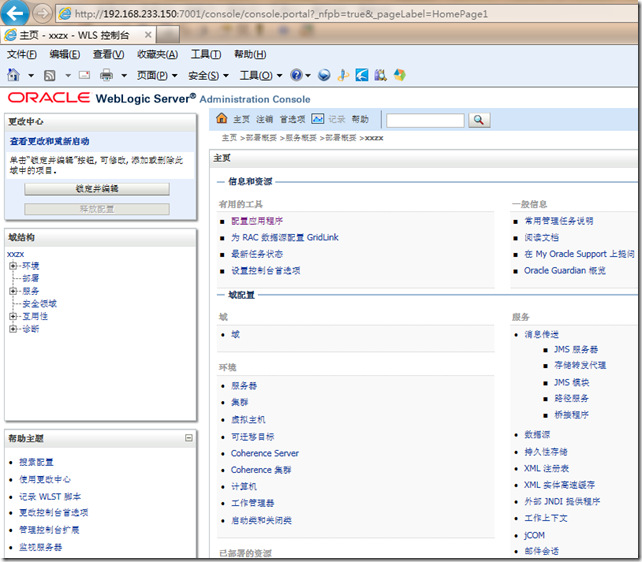Viewport: 642px width, 562px height.
Task: Open the 文件(F) menu
Action: tap(22, 54)
